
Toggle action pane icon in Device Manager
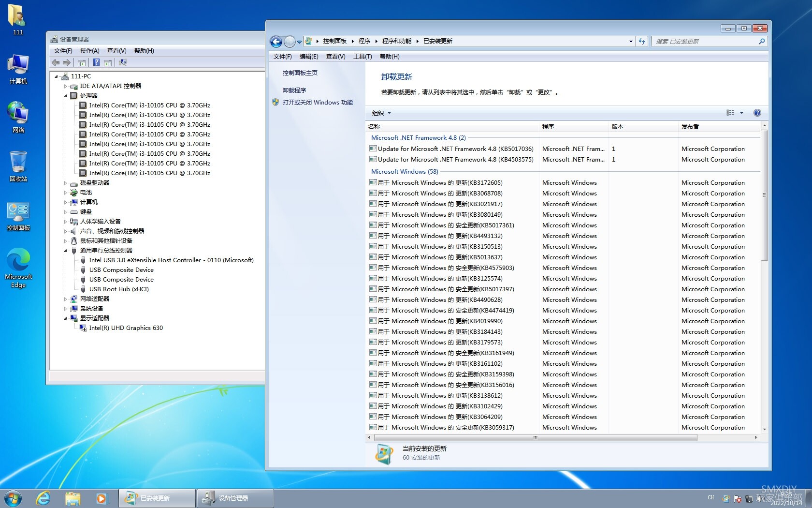pos(108,62)
